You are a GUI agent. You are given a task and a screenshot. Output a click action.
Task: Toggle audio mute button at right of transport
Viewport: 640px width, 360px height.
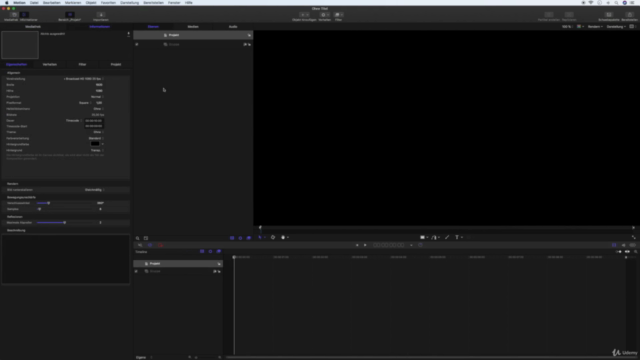pyautogui.click(x=624, y=245)
